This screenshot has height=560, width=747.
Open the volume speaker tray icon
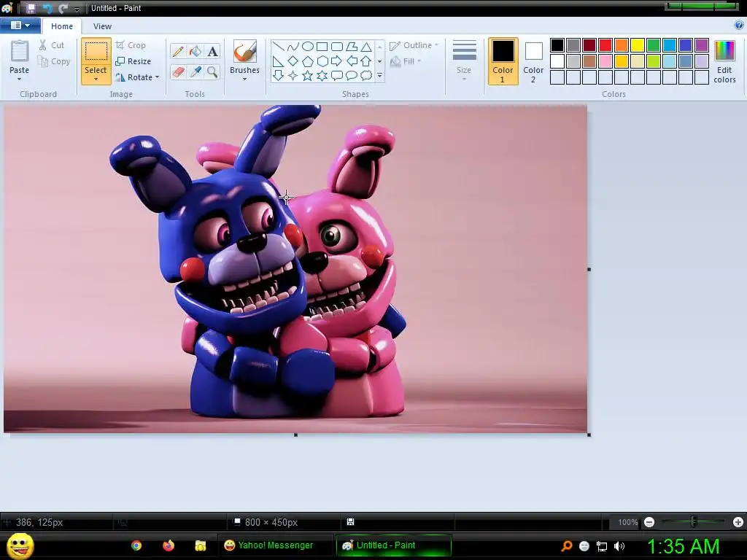tap(619, 547)
